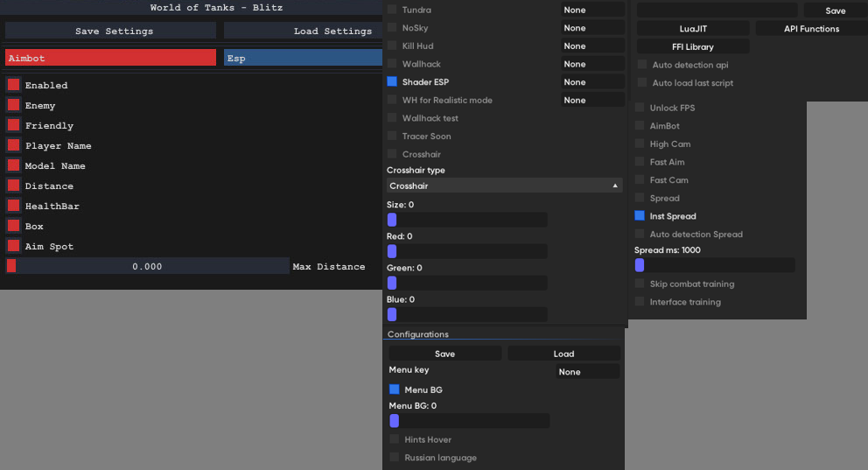Enable the Tundra checkbox
The image size is (868, 470).
[392, 10]
